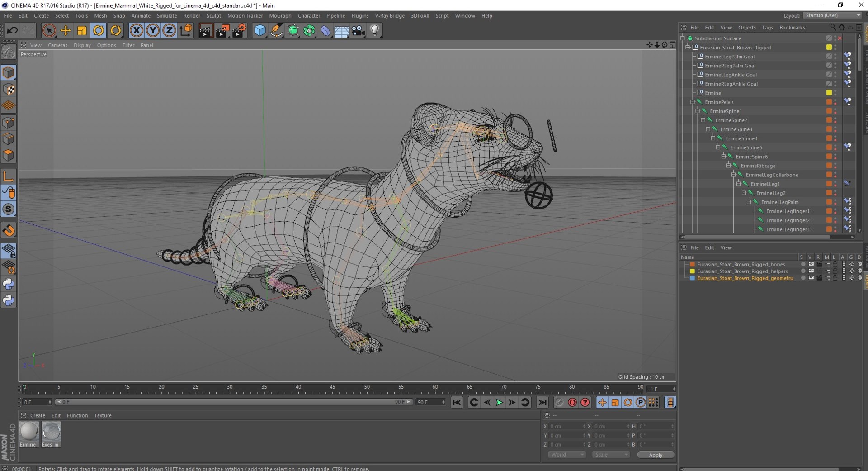The width and height of the screenshot is (868, 471).
Task: Toggle Y axis lock
Action: point(153,30)
